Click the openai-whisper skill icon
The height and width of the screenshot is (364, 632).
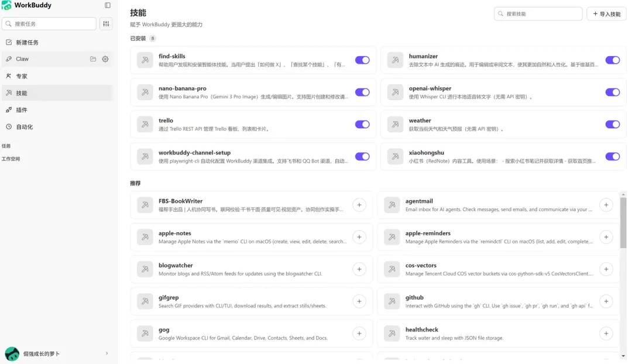[395, 92]
